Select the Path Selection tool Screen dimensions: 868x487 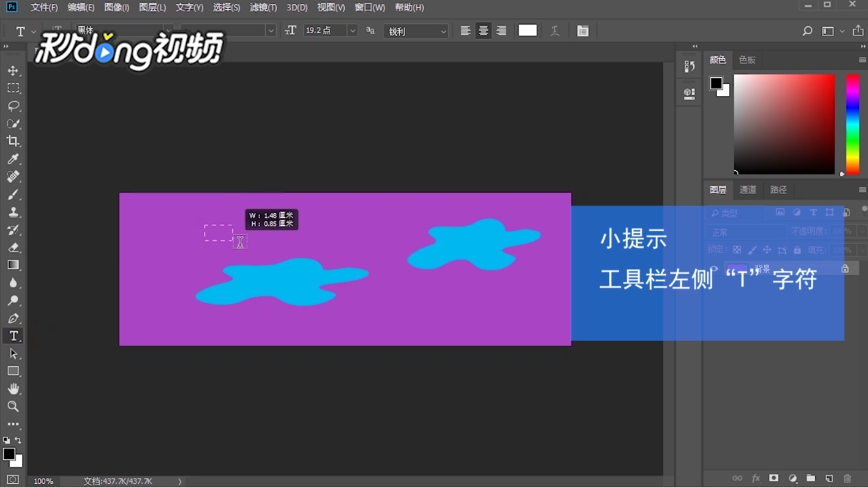(13, 354)
